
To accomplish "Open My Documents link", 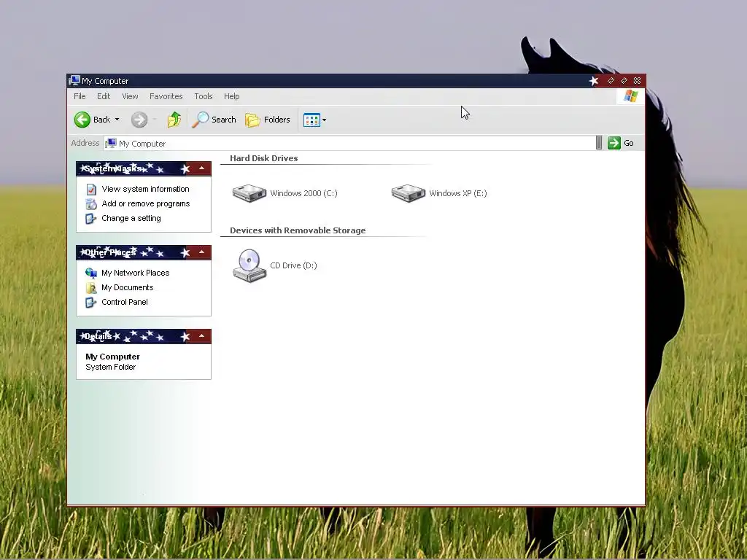I will click(x=127, y=287).
